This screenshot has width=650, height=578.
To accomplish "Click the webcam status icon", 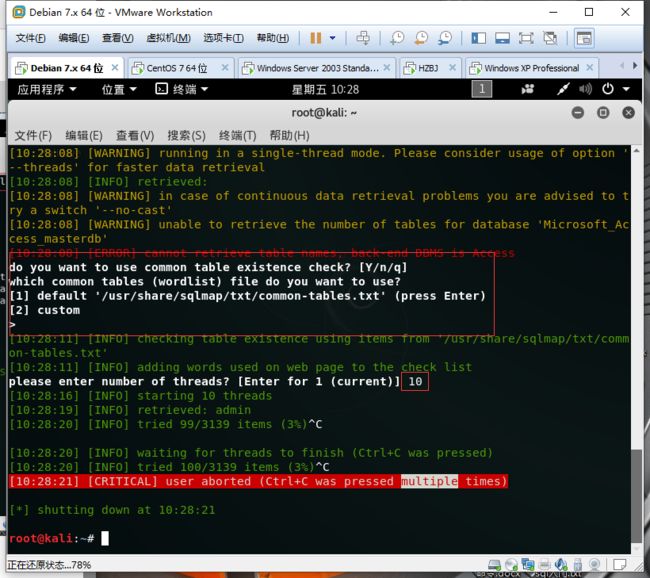I will click(x=595, y=565).
